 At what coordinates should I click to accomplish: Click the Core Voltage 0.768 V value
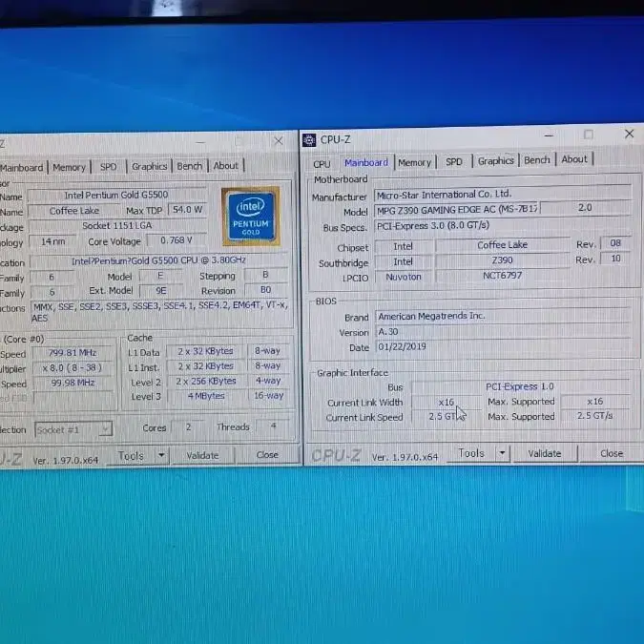(177, 240)
